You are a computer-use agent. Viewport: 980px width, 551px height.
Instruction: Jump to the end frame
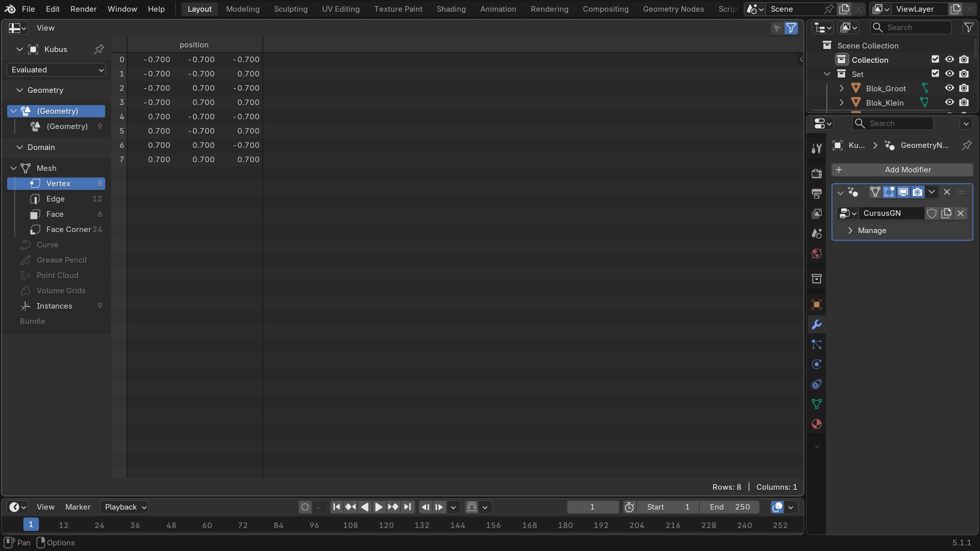pos(407,507)
